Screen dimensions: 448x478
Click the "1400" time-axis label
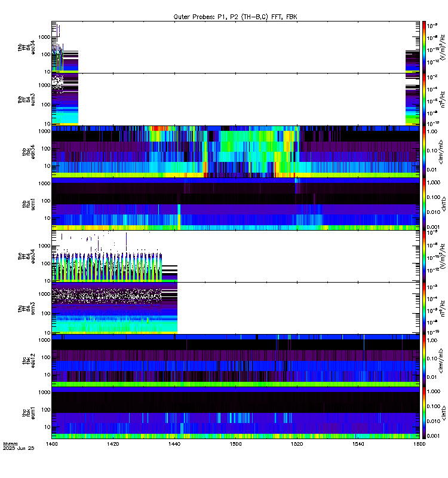pyautogui.click(x=52, y=444)
